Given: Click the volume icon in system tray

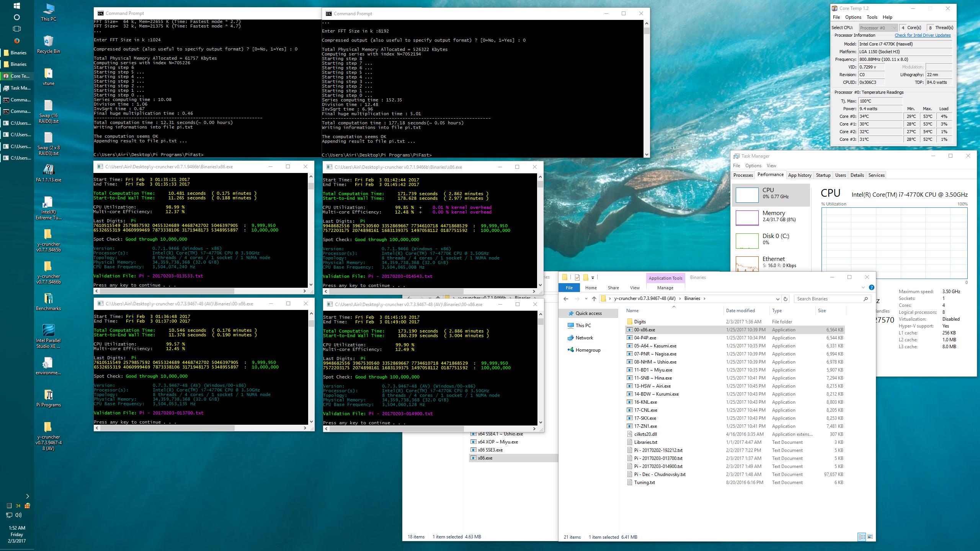Looking at the screenshot, I should point(18,515).
